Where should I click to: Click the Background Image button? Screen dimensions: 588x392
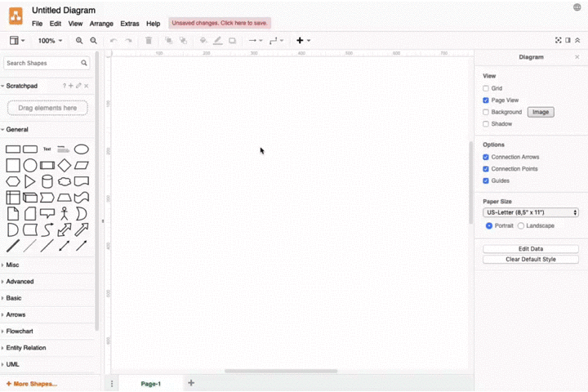(x=541, y=112)
